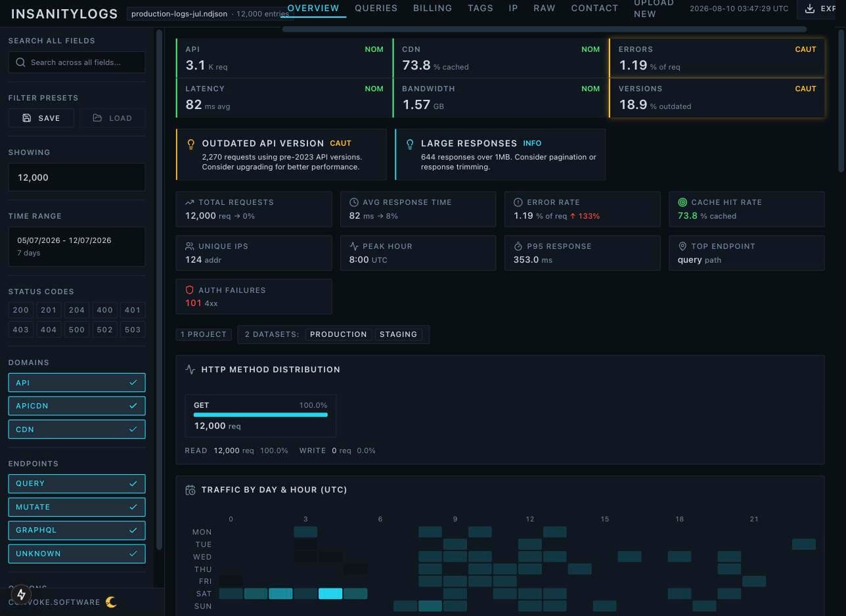Toggle the APICDN domain filter
The height and width of the screenshot is (616, 846).
(x=77, y=406)
